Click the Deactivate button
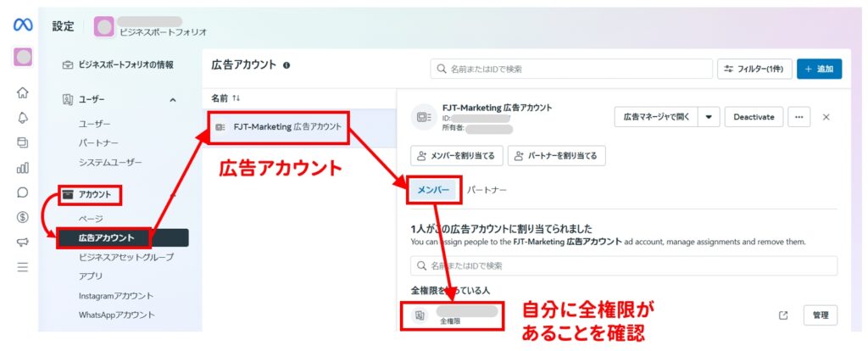Screen dimensions: 868x351 (x=754, y=117)
